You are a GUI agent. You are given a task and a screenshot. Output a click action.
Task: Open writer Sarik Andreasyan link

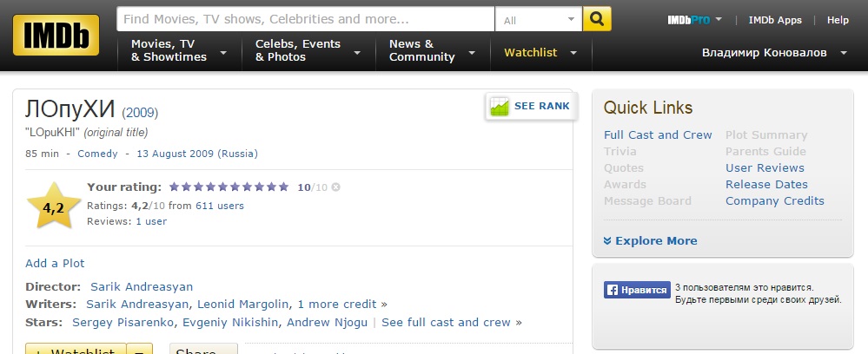pos(138,305)
